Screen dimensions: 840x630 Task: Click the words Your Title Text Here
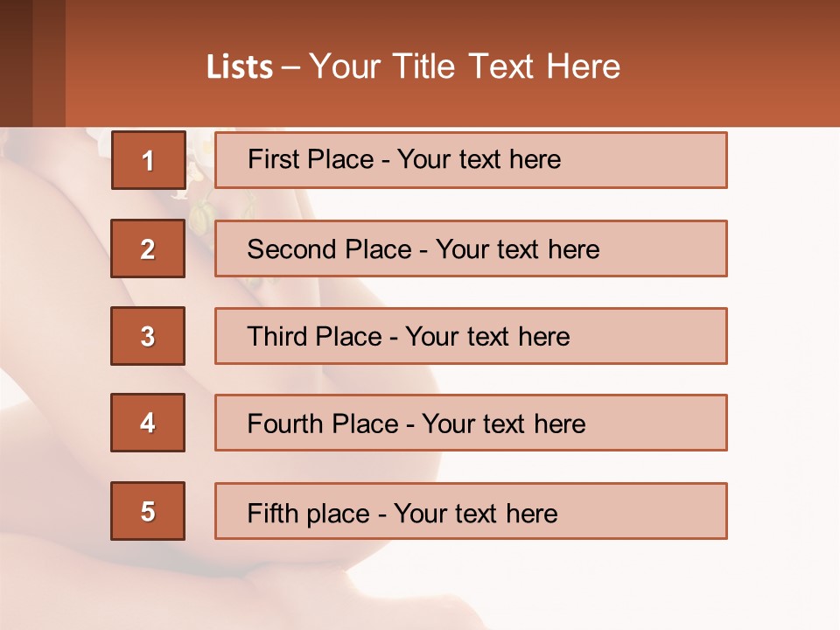click(465, 66)
